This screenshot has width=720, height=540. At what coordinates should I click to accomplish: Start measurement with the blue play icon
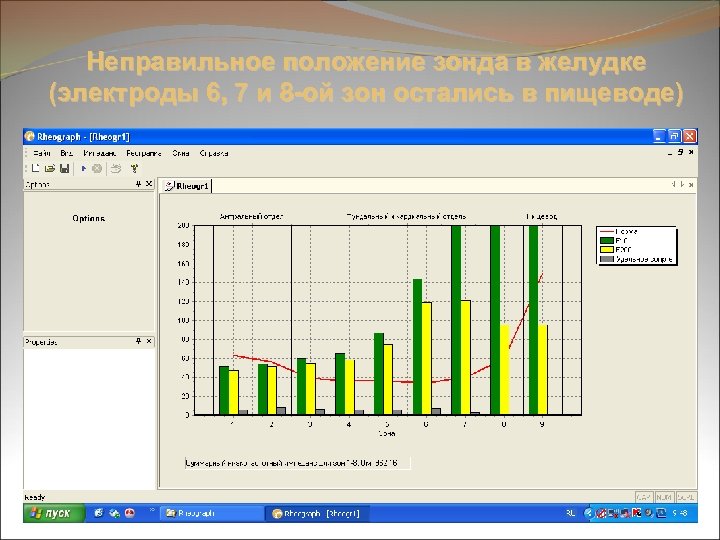tap(84, 169)
